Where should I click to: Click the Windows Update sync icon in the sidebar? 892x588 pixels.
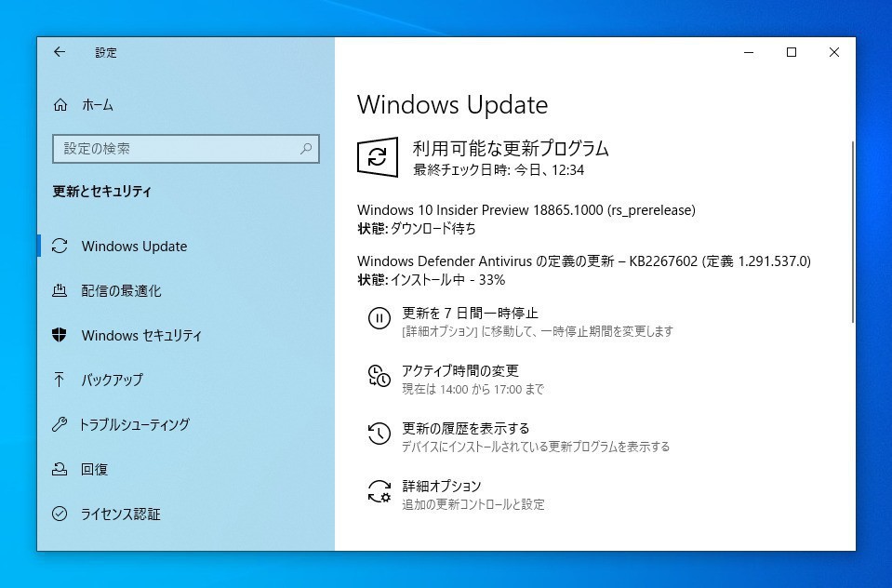tap(60, 246)
